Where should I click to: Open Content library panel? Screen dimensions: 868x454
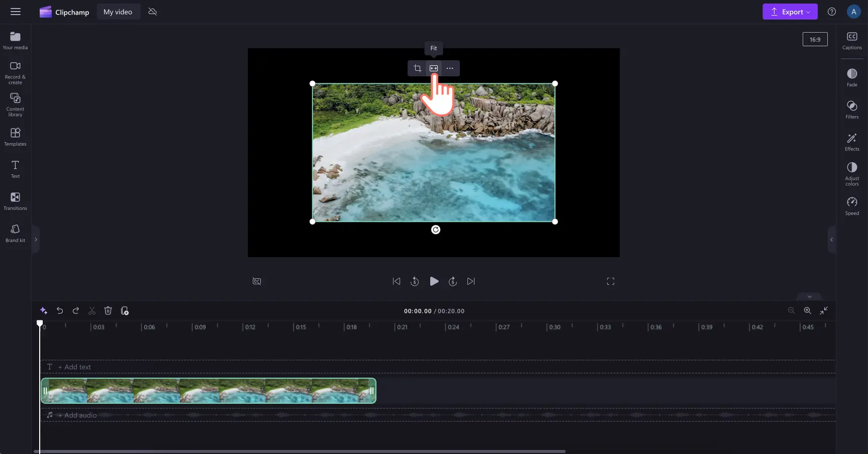pos(15,105)
